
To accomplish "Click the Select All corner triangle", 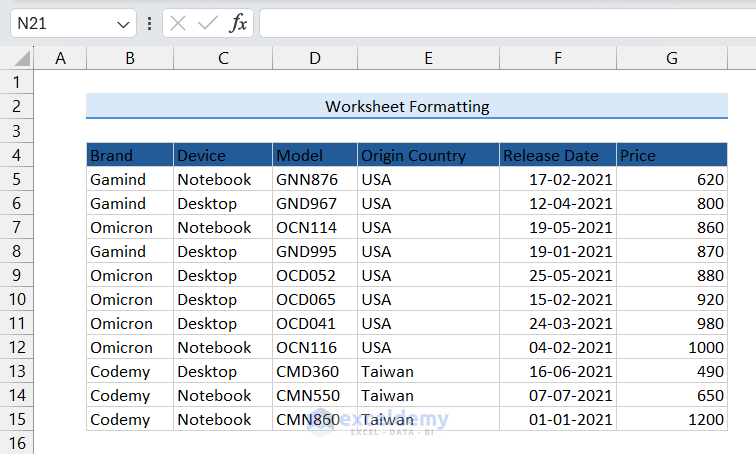I will [22, 58].
